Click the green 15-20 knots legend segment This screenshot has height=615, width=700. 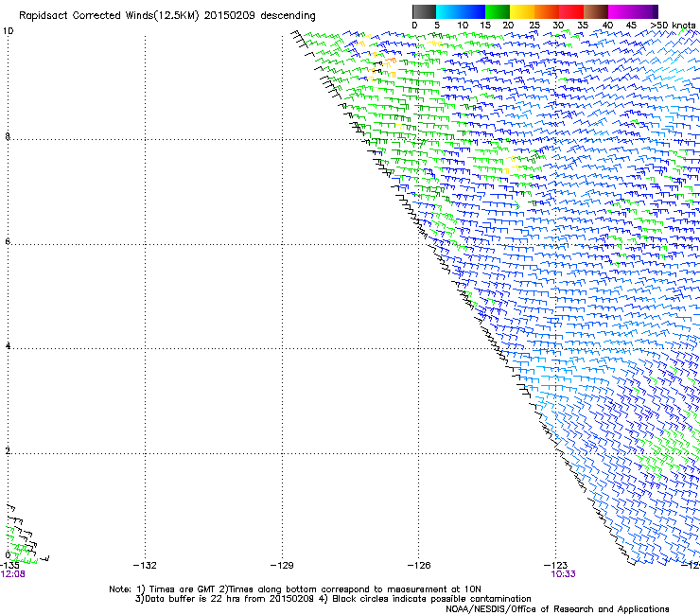pos(498,11)
